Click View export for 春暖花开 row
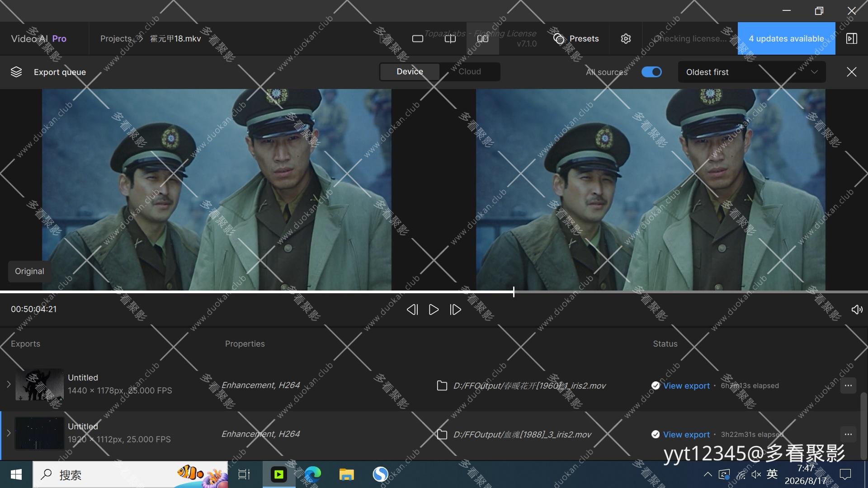 pyautogui.click(x=686, y=386)
